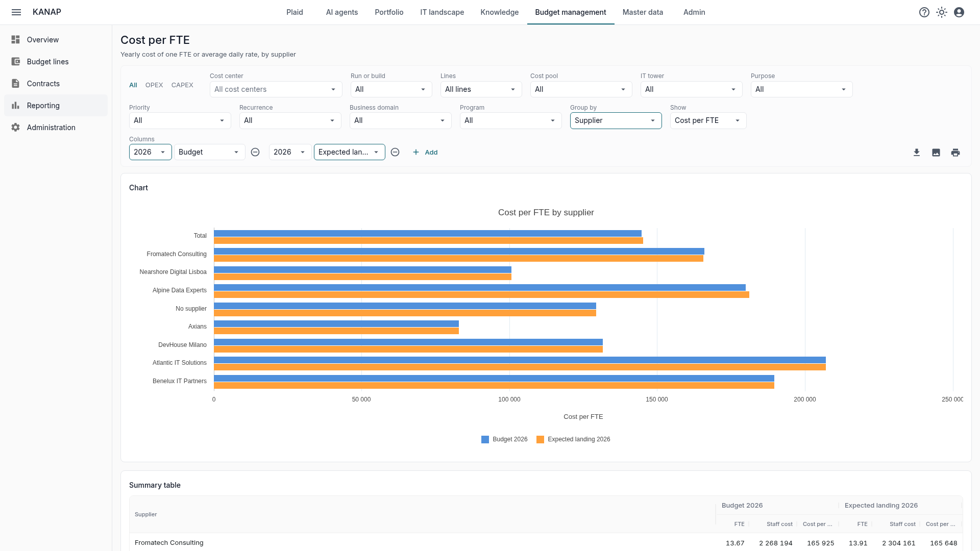The height and width of the screenshot is (551, 980).
Task: Click the Overview dashboard icon in sidebar
Action: tap(16, 40)
